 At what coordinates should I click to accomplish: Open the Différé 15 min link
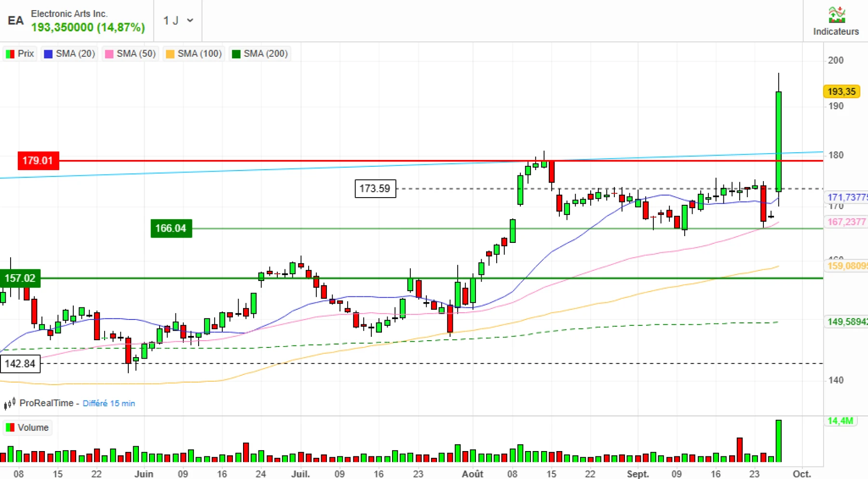click(108, 403)
